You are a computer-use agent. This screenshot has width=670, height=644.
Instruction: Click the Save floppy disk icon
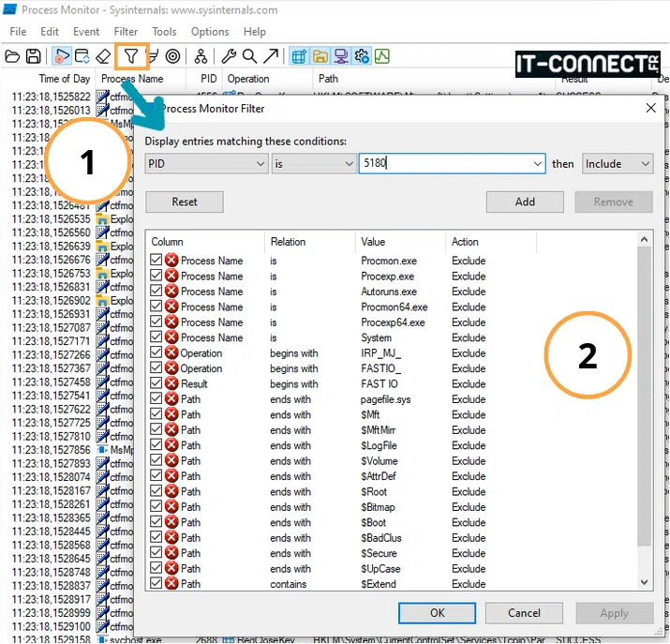click(33, 56)
